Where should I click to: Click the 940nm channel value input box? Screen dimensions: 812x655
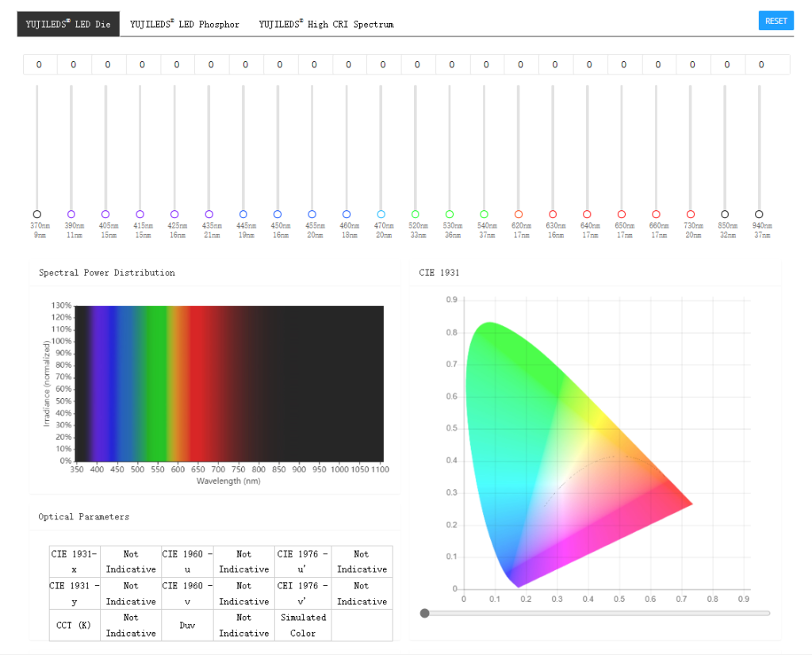tap(762, 64)
